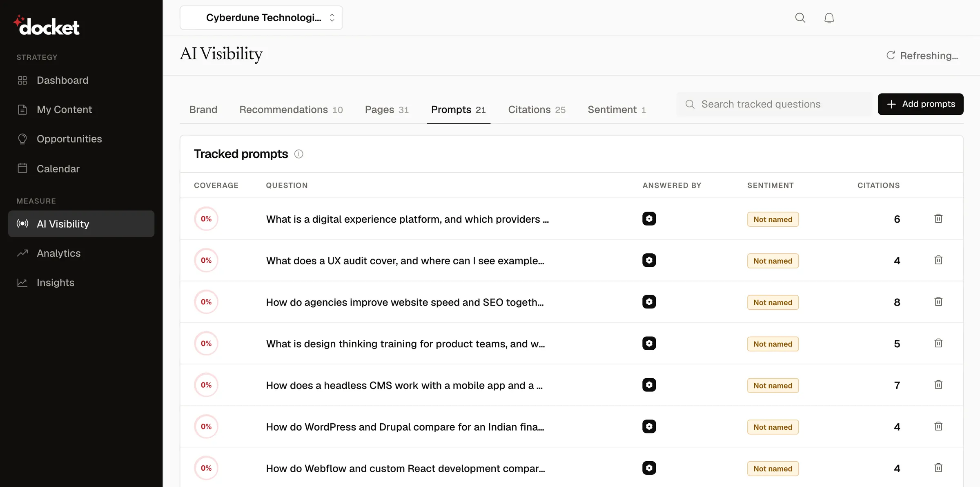Delete the digital experience platform prompt
The width and height of the screenshot is (980, 487).
938,219
